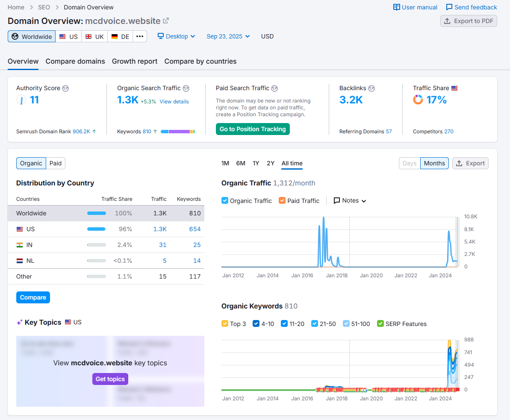Open the external link icon beside mcdvoice.website
This screenshot has height=420, width=510.
pos(166,21)
